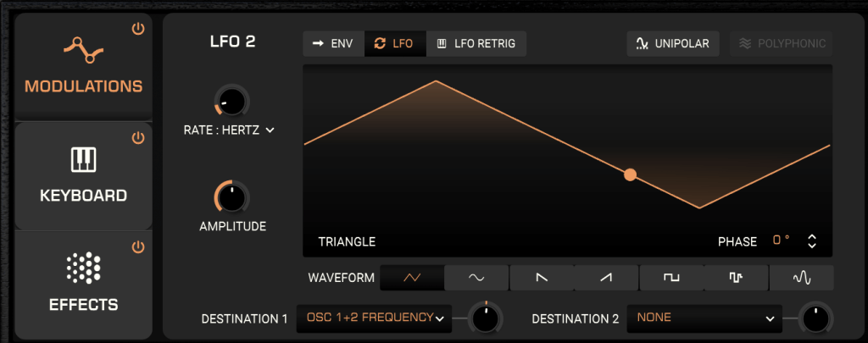
Task: Click the Unipolar button
Action: (x=673, y=43)
